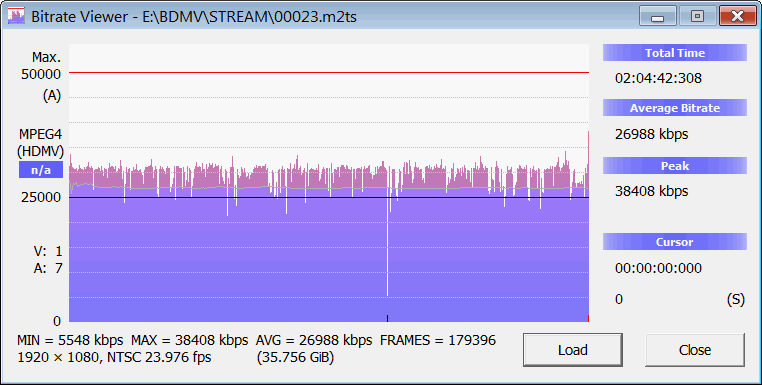Close the window with the red X
Image resolution: width=762 pixels, height=385 pixels.
(737, 17)
